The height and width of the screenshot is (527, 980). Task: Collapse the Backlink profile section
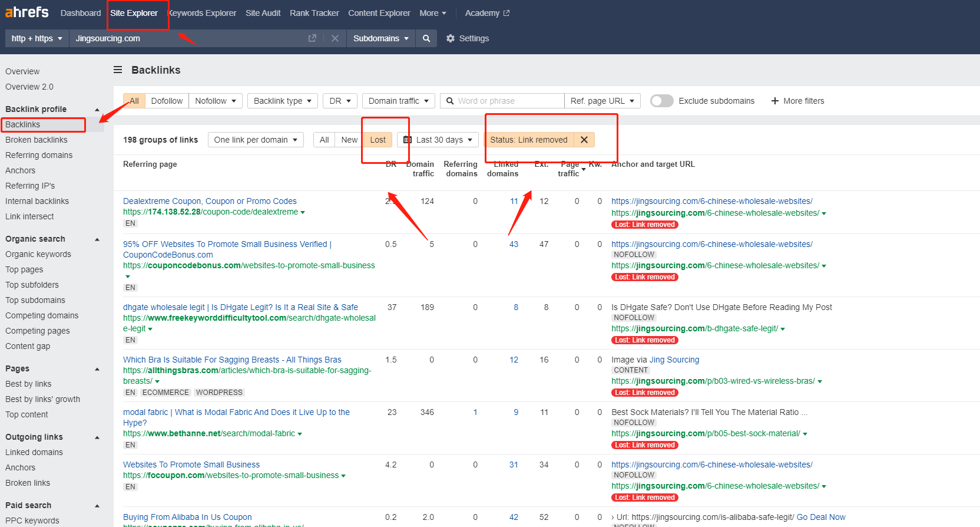(97, 110)
